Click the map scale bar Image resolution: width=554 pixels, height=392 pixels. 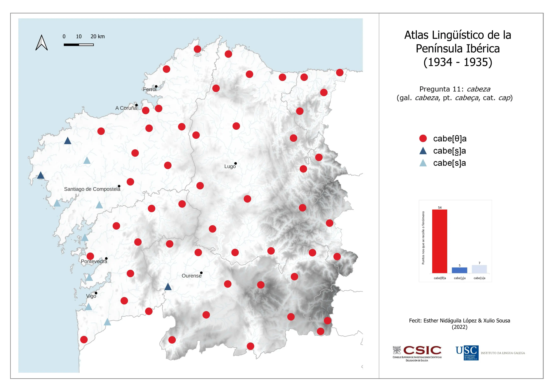pos(79,45)
